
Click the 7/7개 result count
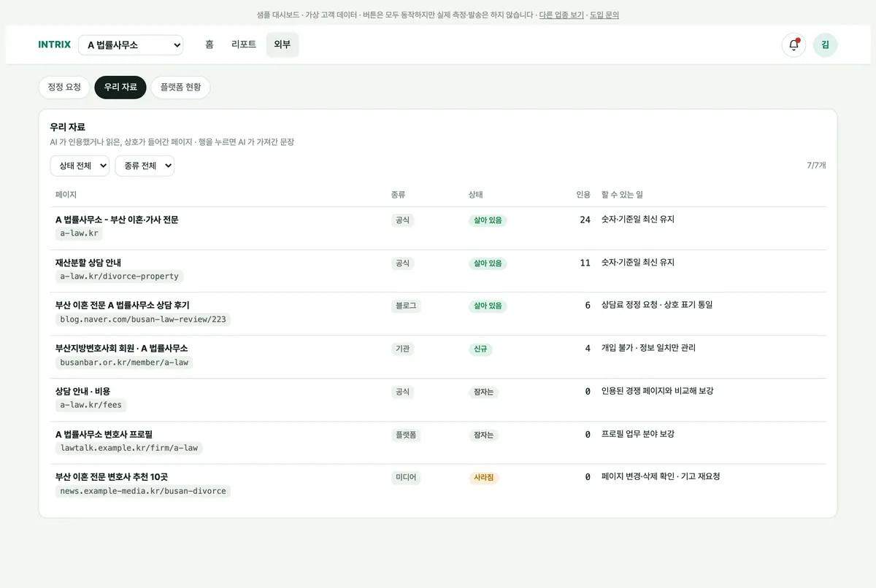[816, 166]
